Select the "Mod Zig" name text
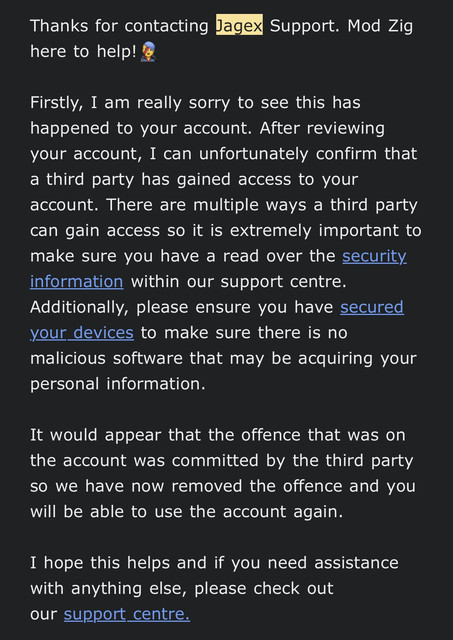Image resolution: width=453 pixels, height=640 pixels. click(x=380, y=26)
